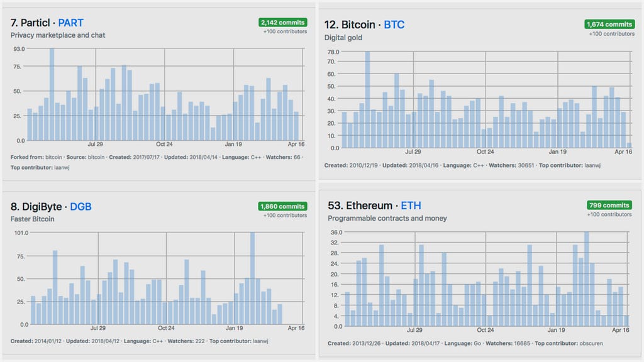Click the tallest bar in DigiByte chart
The image size is (644, 362).
(x=253, y=278)
